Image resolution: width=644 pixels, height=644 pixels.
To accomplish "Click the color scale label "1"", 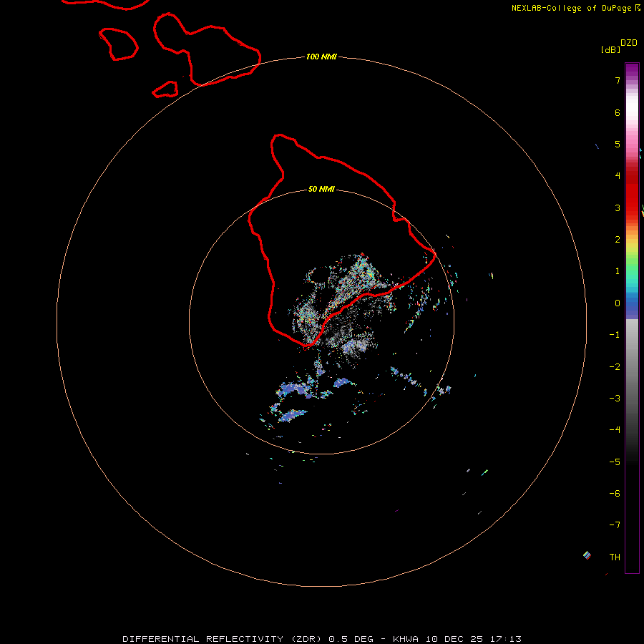I will coord(618,271).
